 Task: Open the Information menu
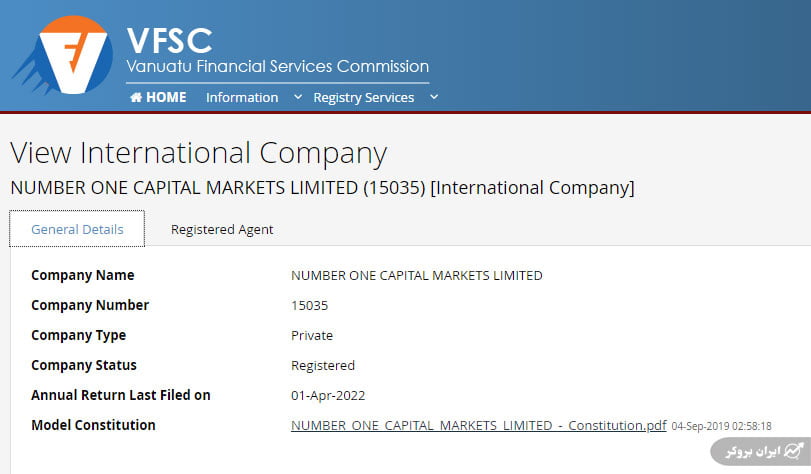(x=242, y=97)
